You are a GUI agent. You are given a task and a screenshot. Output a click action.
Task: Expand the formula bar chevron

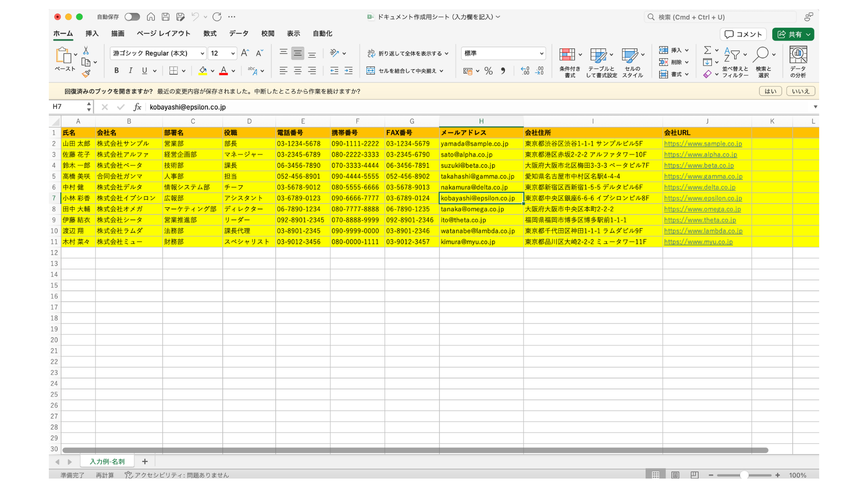point(815,107)
